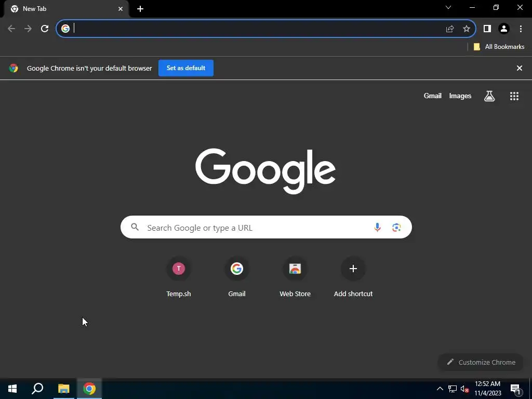
Task: Reload the current page
Action: (45, 29)
